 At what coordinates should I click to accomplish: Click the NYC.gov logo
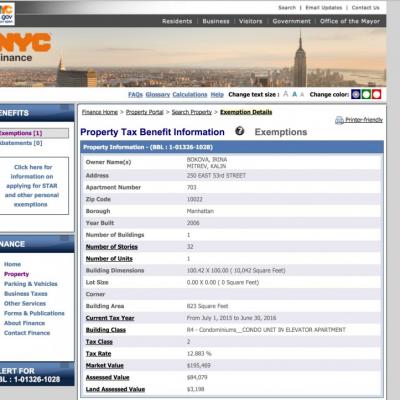[7, 13]
